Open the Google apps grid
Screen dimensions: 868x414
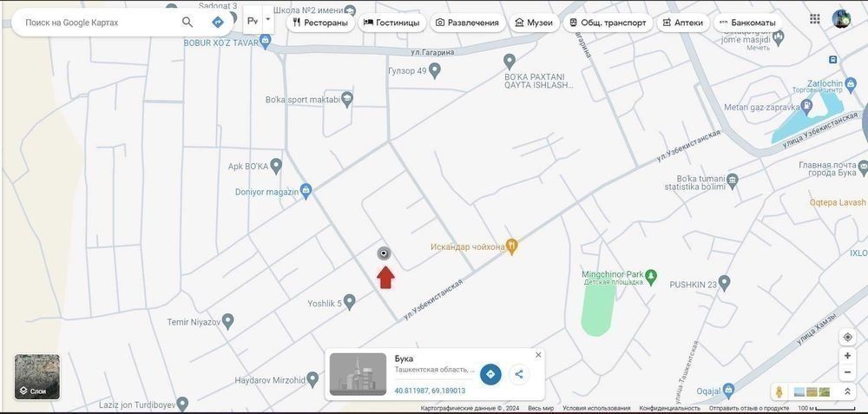click(x=814, y=18)
